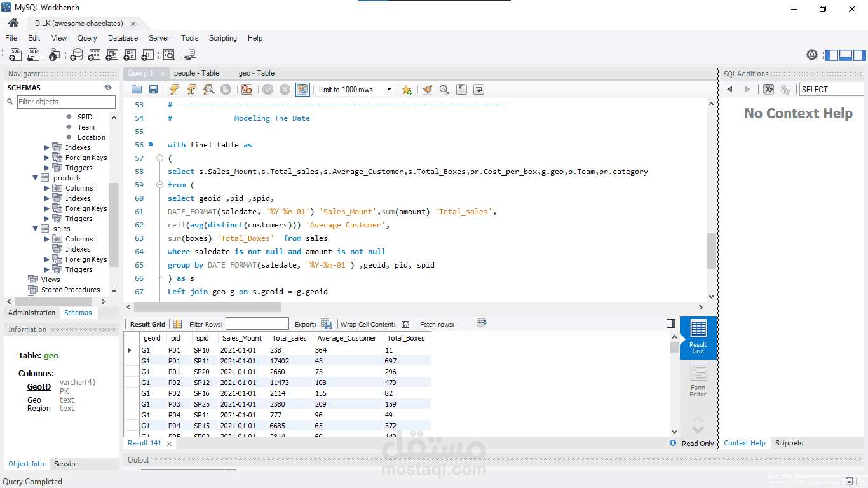Expand the sales Columns node
Image resolution: width=868 pixels, height=488 pixels.
pos(47,239)
